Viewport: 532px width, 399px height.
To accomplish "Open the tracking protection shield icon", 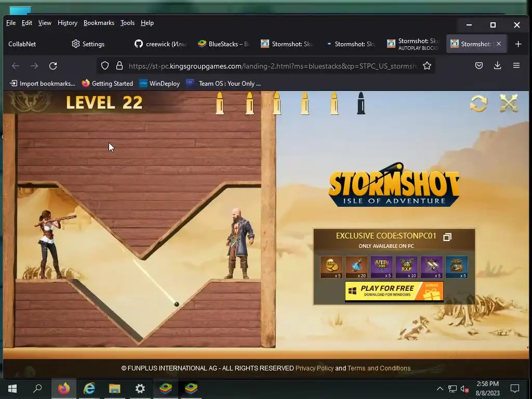I will point(105,65).
